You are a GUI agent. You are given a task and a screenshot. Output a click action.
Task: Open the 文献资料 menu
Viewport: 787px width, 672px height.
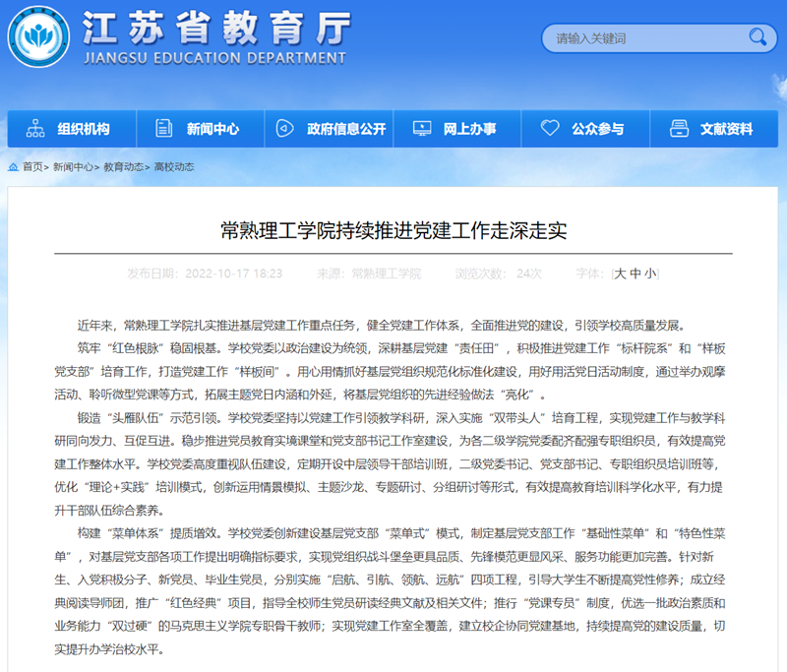[714, 129]
